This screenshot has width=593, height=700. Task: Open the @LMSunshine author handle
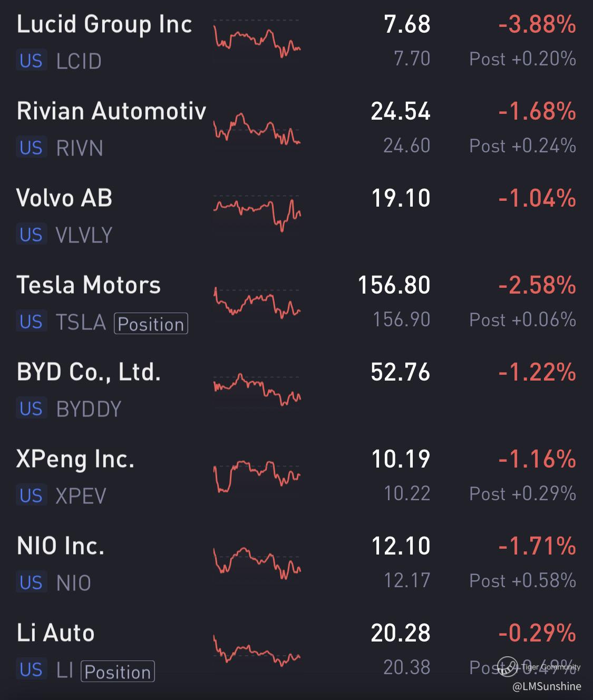(x=547, y=686)
